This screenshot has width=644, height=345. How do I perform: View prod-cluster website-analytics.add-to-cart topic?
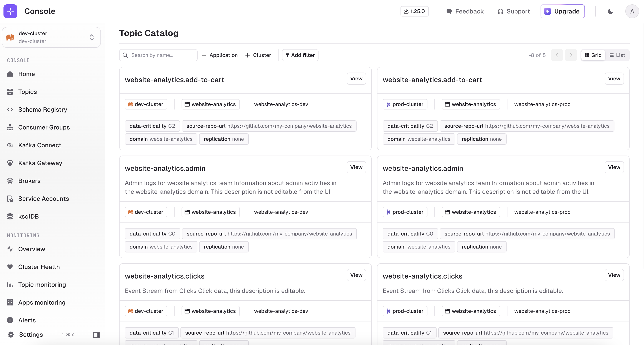614,79
